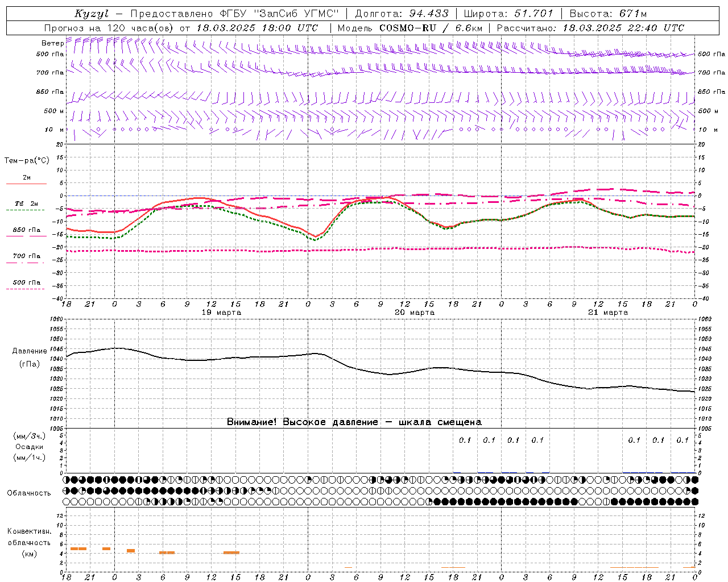Click the "Облачность" cloud cover label
Image resolution: width=728 pixels, height=582 pixels.
[x=29, y=493]
